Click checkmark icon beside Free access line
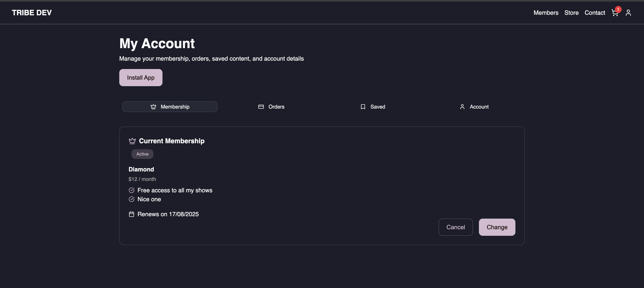The height and width of the screenshot is (288, 644). point(131,190)
